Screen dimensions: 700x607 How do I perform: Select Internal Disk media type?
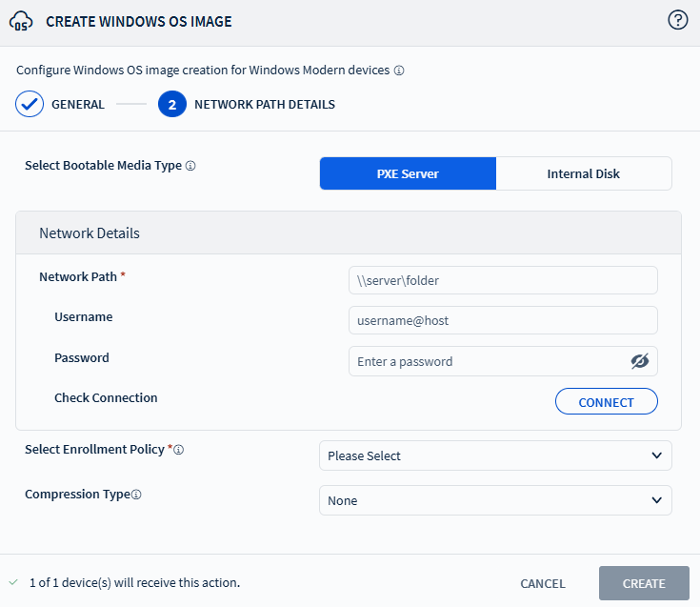pyautogui.click(x=583, y=173)
